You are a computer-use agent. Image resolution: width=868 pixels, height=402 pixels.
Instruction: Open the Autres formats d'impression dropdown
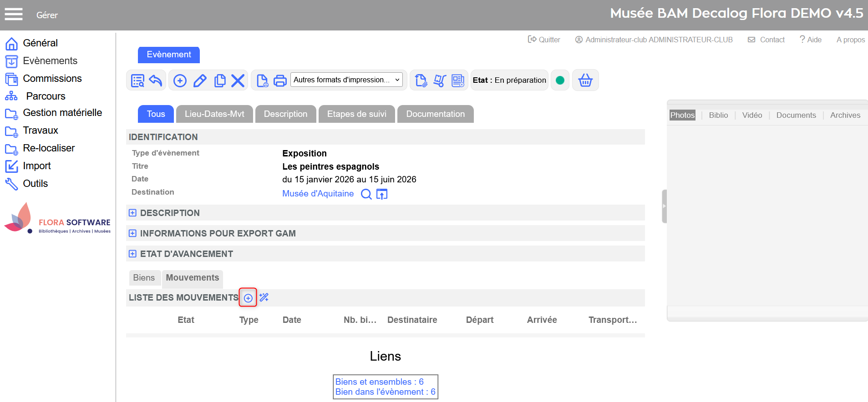346,80
